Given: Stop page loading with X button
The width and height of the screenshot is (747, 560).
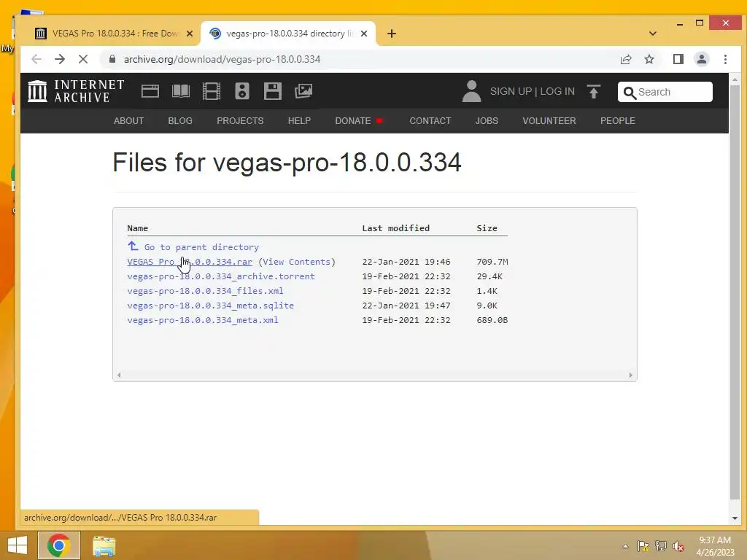Looking at the screenshot, I should pyautogui.click(x=83, y=59).
